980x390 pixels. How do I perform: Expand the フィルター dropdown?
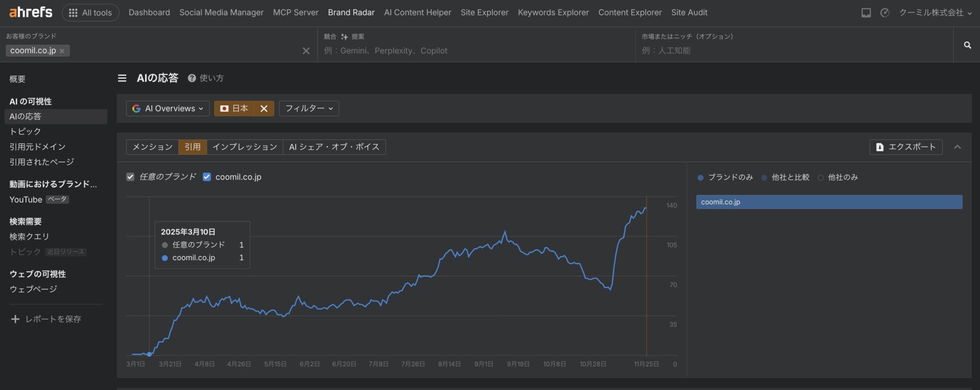coord(308,108)
